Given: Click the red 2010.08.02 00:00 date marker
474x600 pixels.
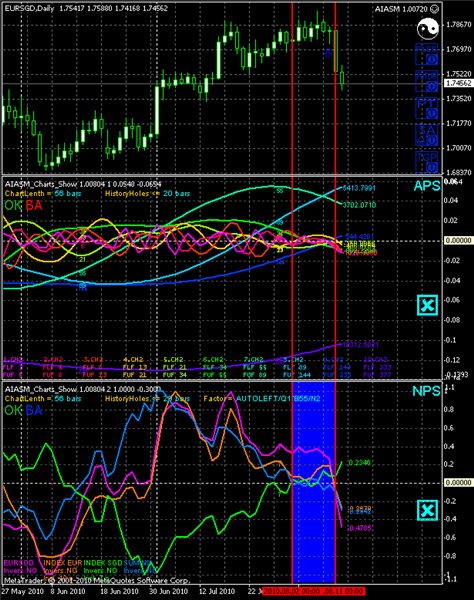Looking at the screenshot, I should click(291, 591).
